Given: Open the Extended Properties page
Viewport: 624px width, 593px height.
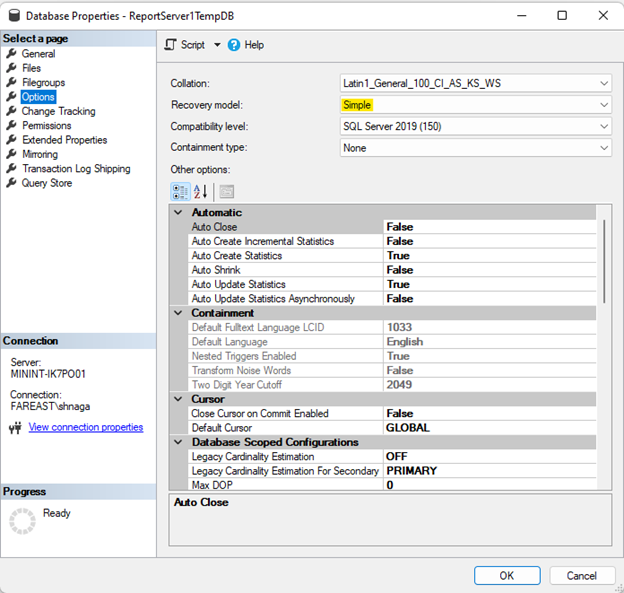Looking at the screenshot, I should [64, 139].
